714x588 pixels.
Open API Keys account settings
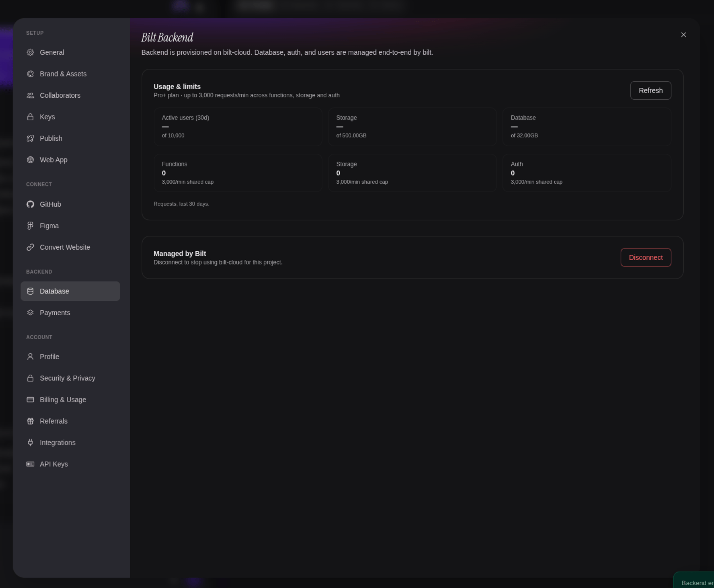coord(70,464)
